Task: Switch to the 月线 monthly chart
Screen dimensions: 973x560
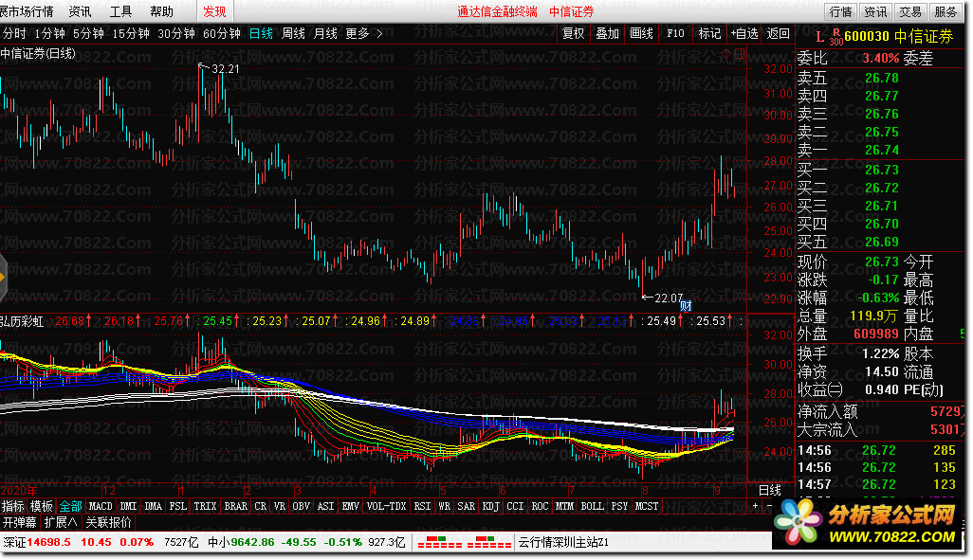Action: tap(325, 33)
